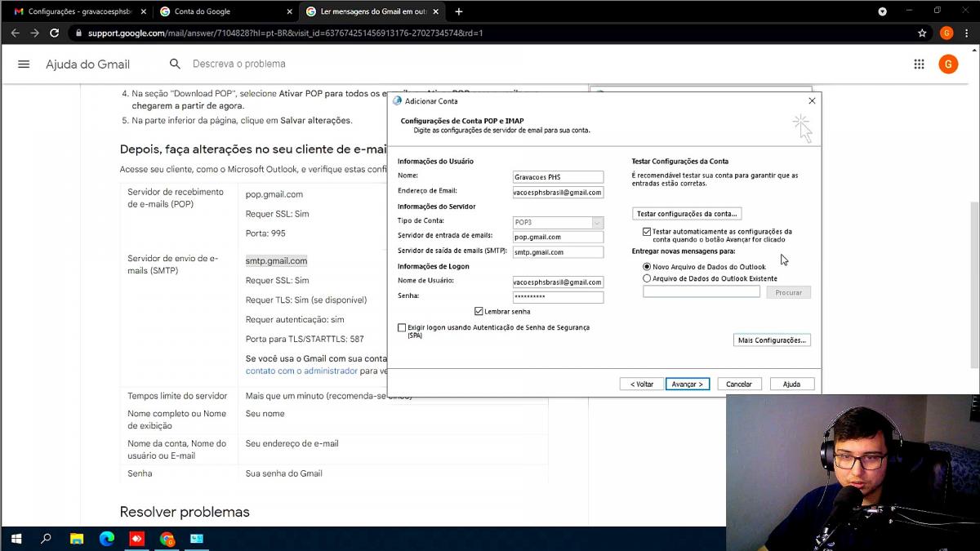Viewport: 980px width, 551px height.
Task: Click the Procurar button
Action: click(788, 292)
